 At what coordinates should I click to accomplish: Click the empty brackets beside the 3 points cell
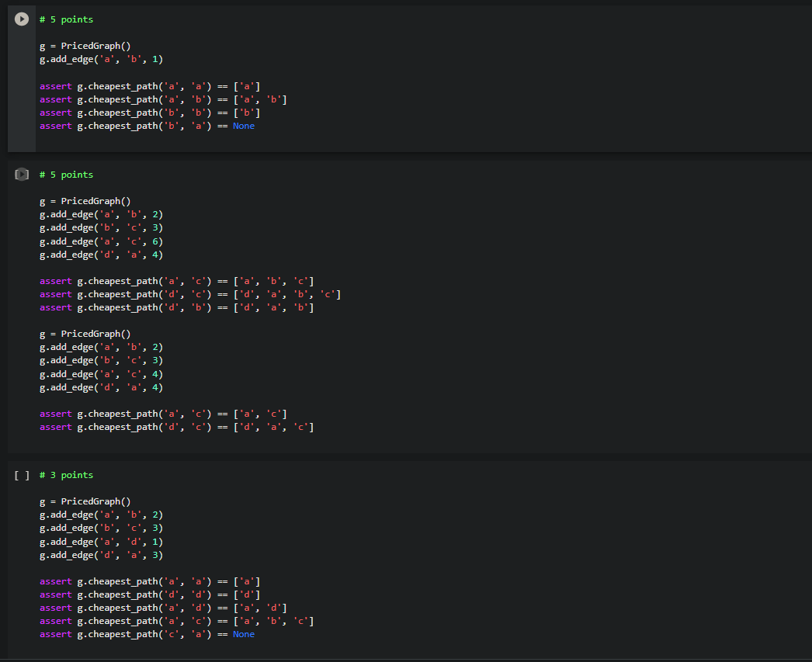pyautogui.click(x=22, y=475)
